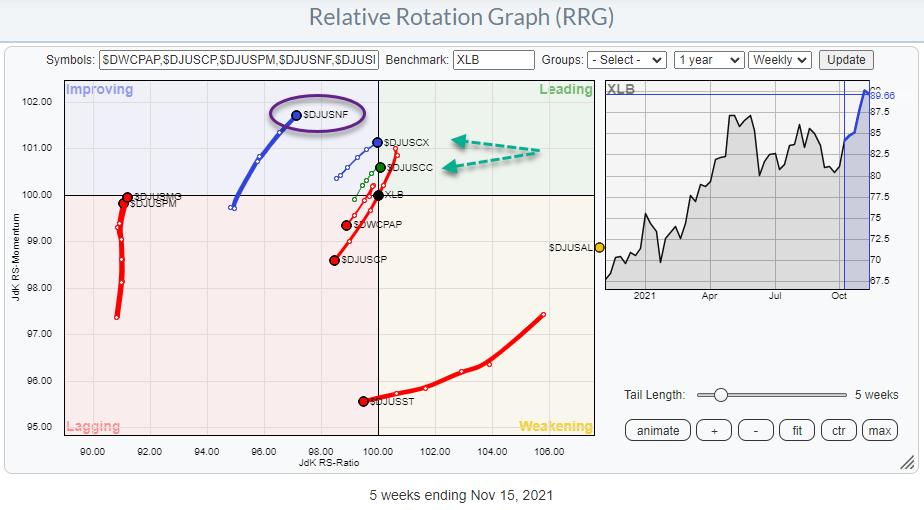Click the Symbols input field
924x510 pixels.
239,60
